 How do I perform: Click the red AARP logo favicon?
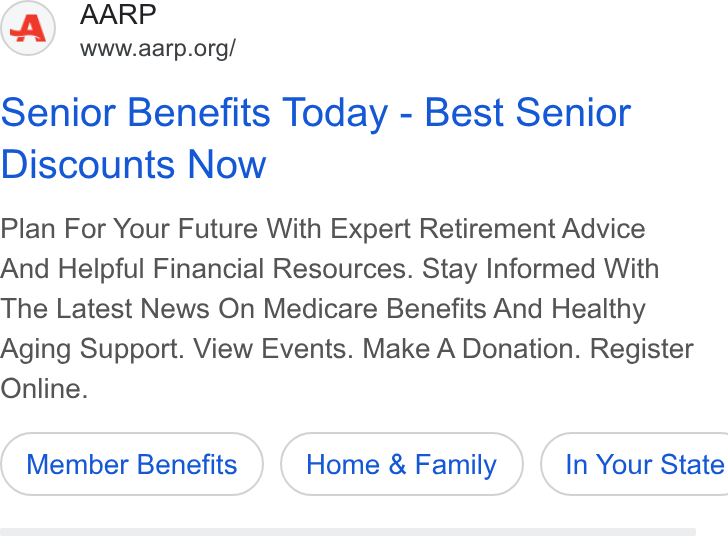28,28
